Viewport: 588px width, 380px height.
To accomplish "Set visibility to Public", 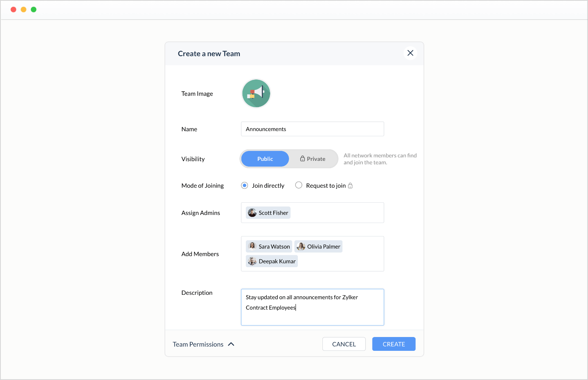I will point(265,159).
